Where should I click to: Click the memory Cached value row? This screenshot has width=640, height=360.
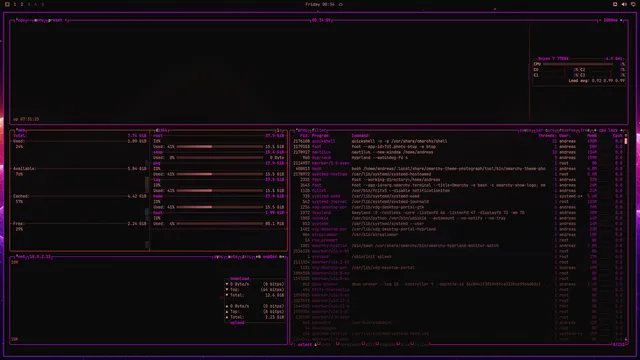pyautogui.click(x=80, y=196)
